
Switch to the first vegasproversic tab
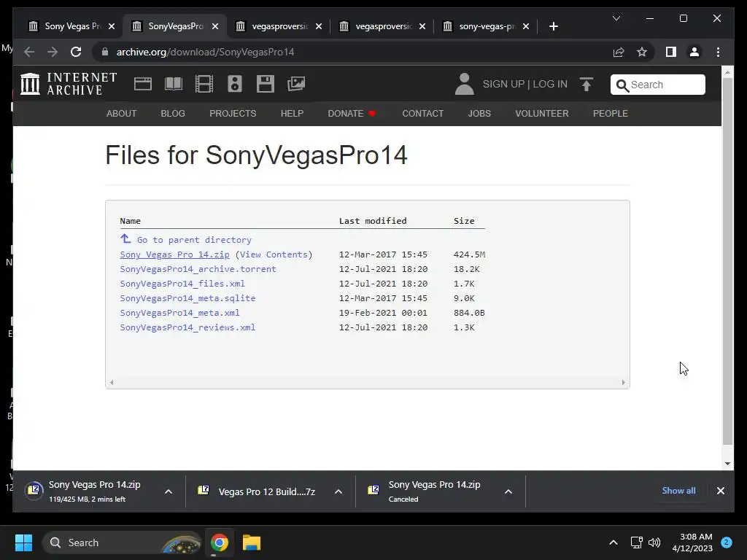pos(279,26)
